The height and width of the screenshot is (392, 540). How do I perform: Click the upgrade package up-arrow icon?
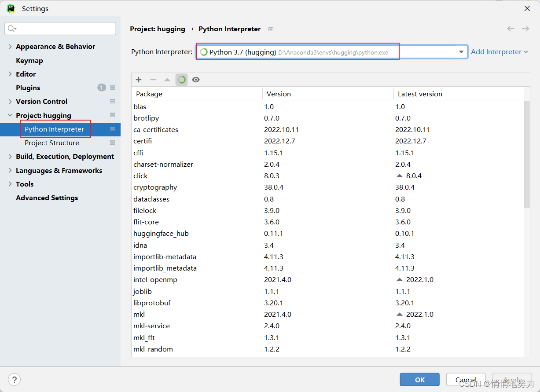pos(167,80)
